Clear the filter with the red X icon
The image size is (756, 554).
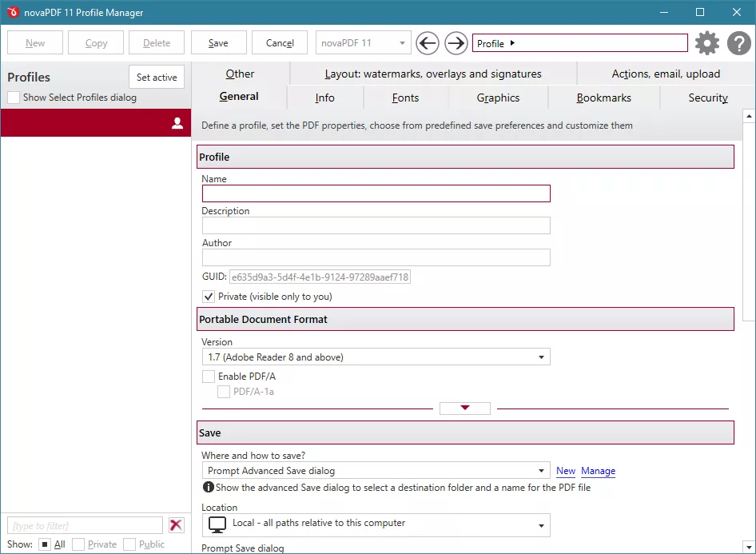(176, 525)
